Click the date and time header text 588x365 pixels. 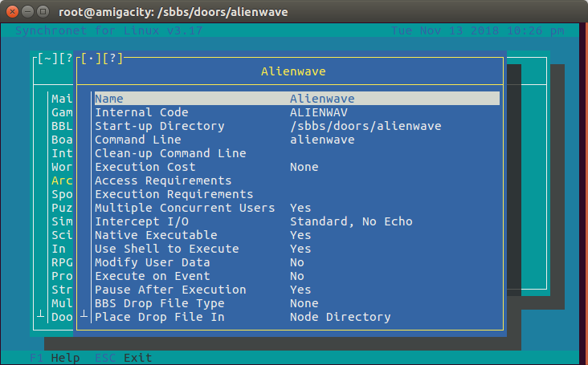point(477,30)
